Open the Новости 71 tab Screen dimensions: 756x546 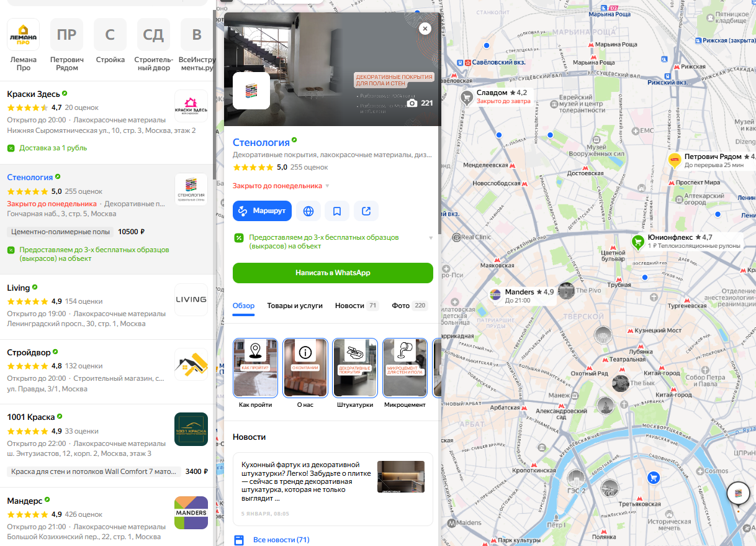point(357,306)
